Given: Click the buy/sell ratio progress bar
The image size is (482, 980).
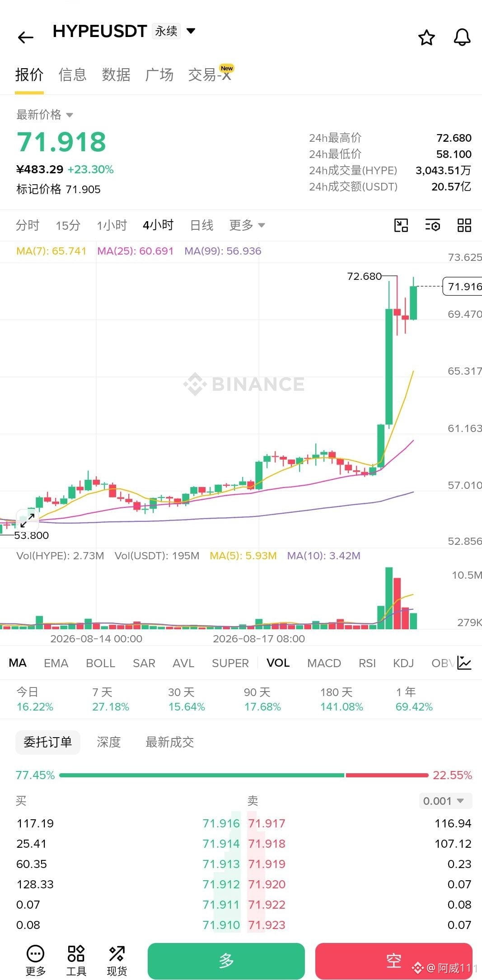Looking at the screenshot, I should 243,775.
